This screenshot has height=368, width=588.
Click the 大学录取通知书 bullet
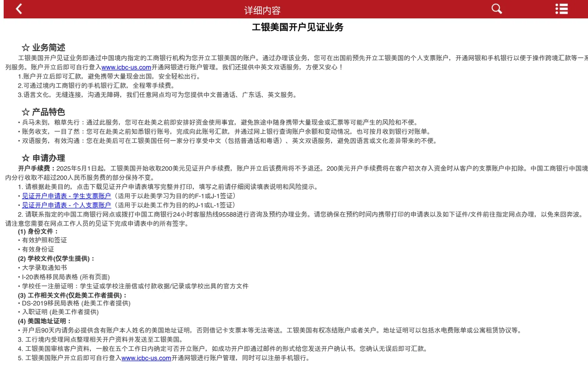pos(43,268)
